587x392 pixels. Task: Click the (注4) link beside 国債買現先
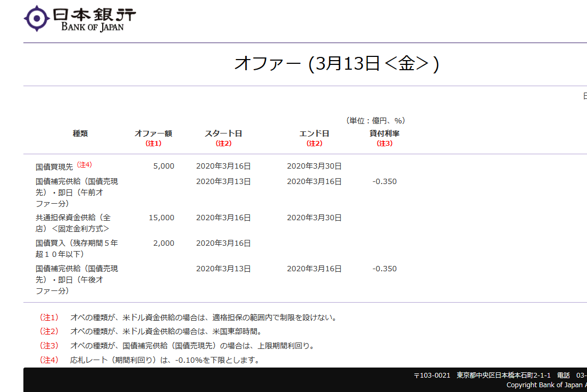tap(84, 165)
